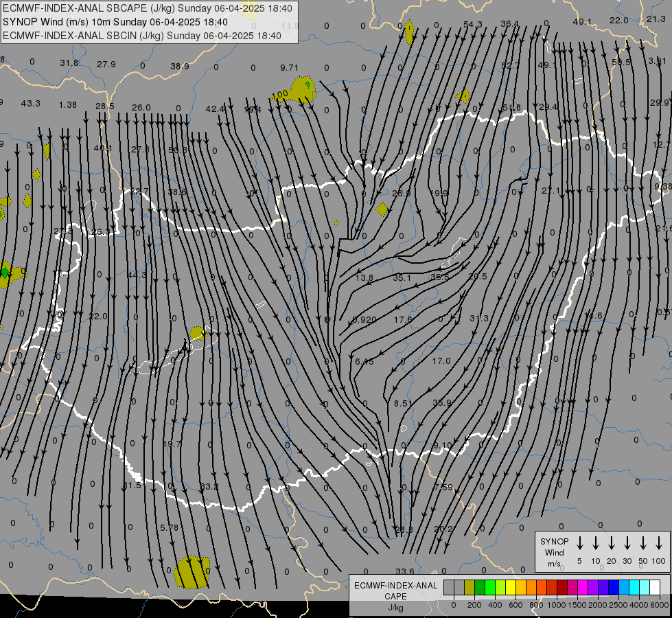Click the 5.78 value on the map

(x=169, y=528)
